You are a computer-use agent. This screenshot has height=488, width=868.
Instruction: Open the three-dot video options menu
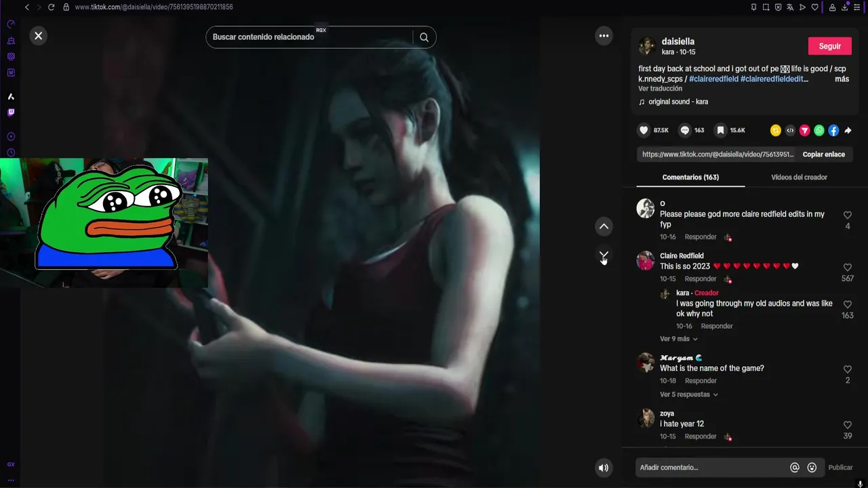pyautogui.click(x=604, y=36)
